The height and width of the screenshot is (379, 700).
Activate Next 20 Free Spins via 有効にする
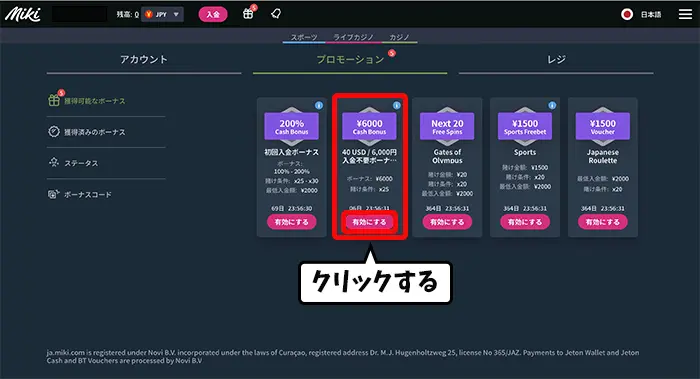click(x=447, y=222)
